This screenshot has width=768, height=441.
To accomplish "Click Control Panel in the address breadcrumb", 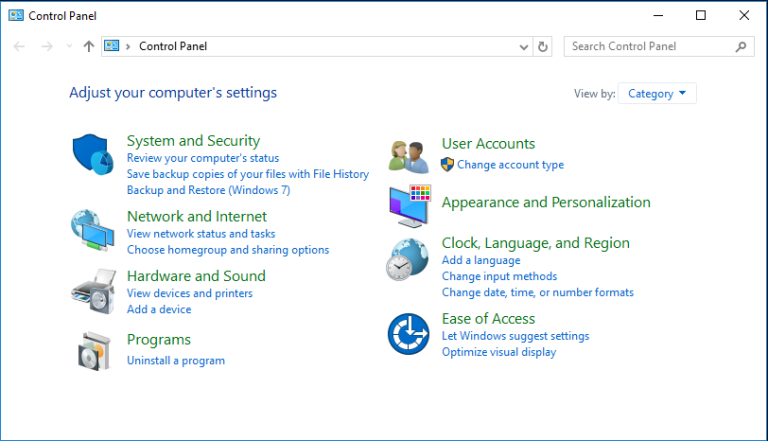I will tap(173, 46).
